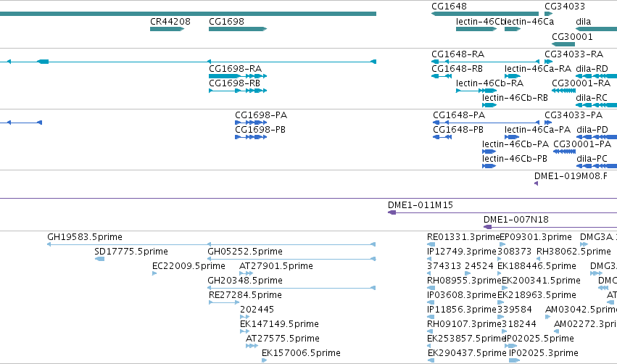Viewport: 617px width, 364px height.
Task: Select the lectin-46Cb-RB transcript
Action: 489,105
